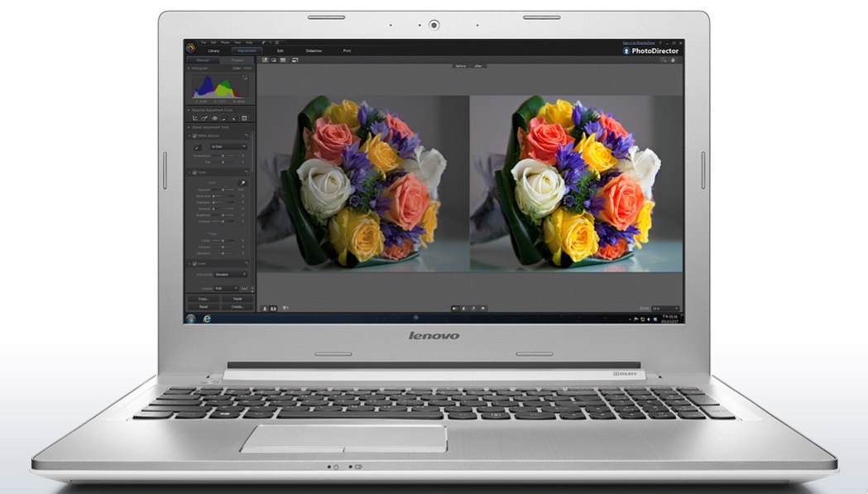Open the Photo menu
Viewport: 868px width, 494px height.
tap(225, 42)
